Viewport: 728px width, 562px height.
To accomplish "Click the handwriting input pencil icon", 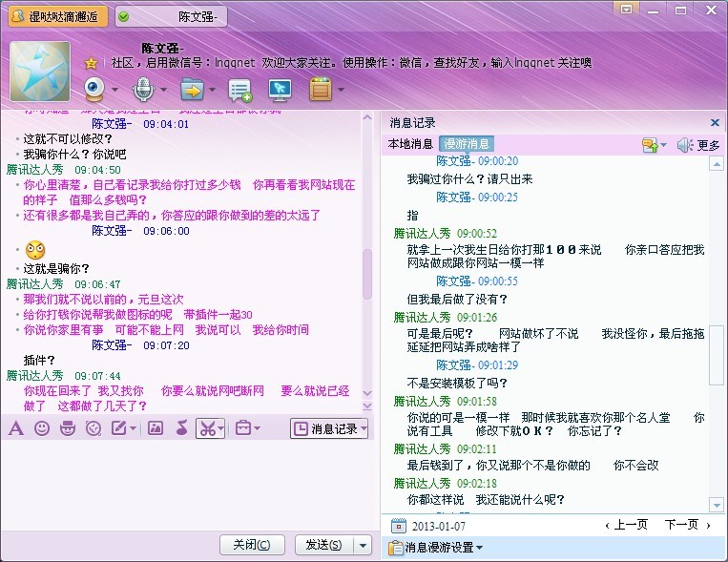I will click(x=118, y=428).
